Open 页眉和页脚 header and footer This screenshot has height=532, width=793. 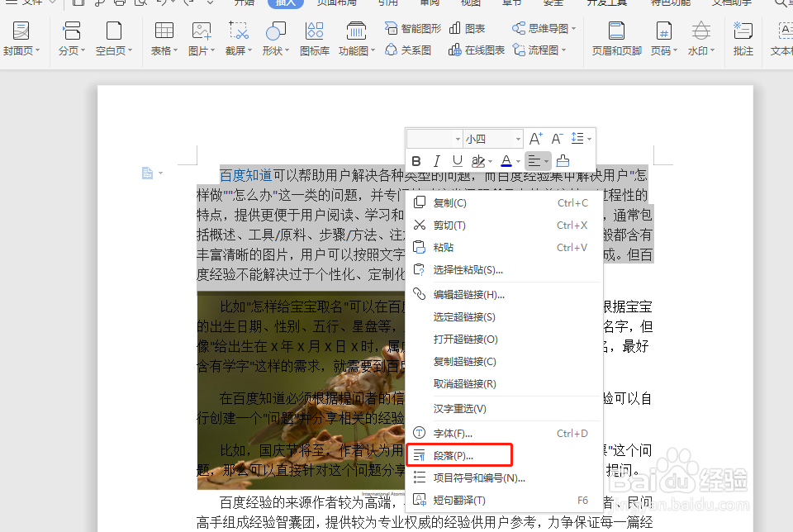[x=616, y=39]
